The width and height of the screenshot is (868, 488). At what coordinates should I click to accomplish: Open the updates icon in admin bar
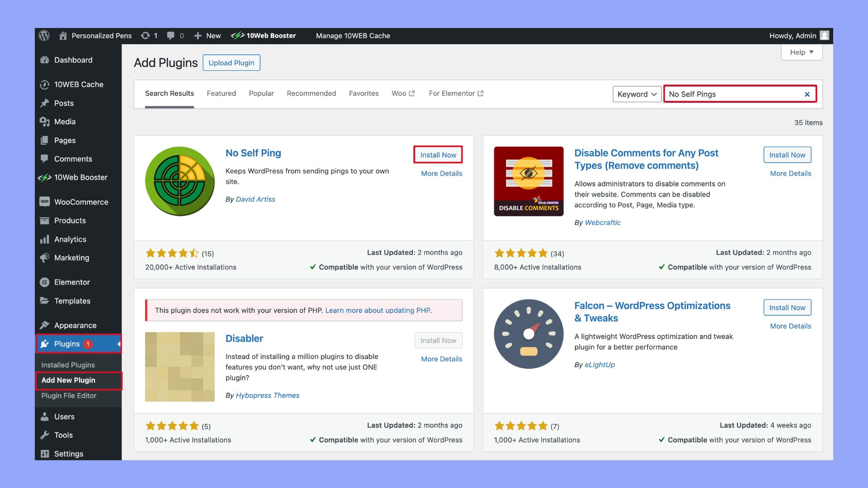tap(145, 36)
